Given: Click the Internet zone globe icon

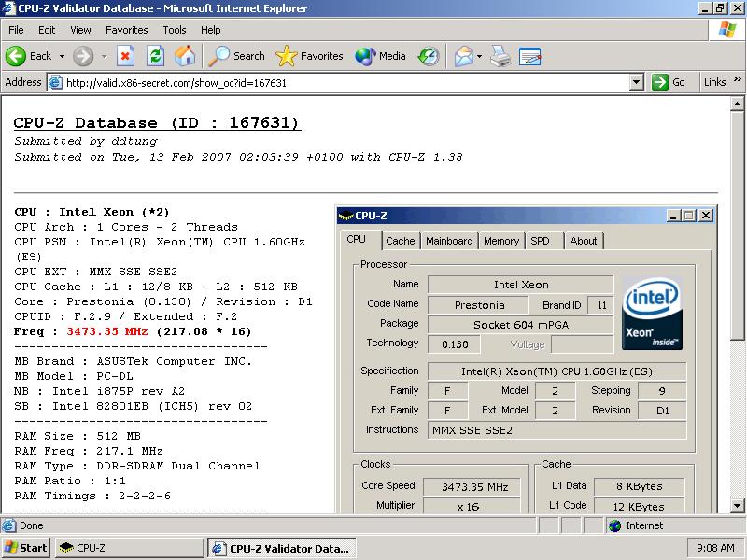Looking at the screenshot, I should tap(615, 525).
